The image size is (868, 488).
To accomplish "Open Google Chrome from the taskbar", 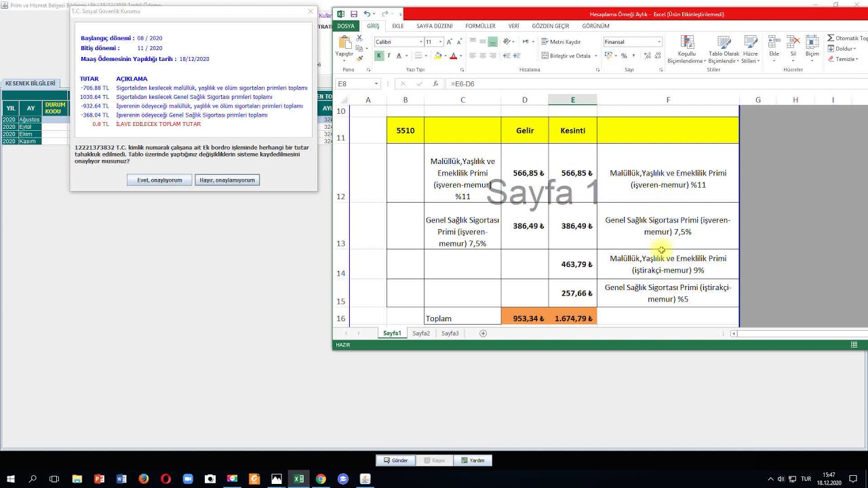I will [x=321, y=479].
